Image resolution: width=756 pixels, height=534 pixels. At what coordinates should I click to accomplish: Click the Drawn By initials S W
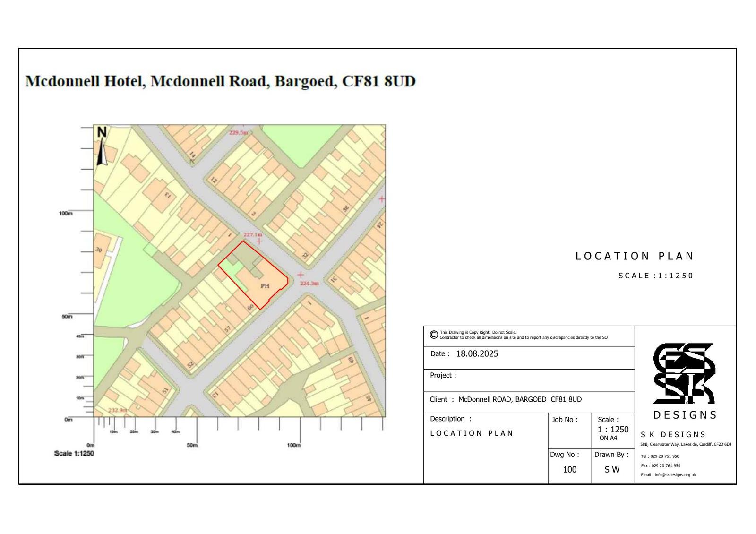tap(612, 469)
